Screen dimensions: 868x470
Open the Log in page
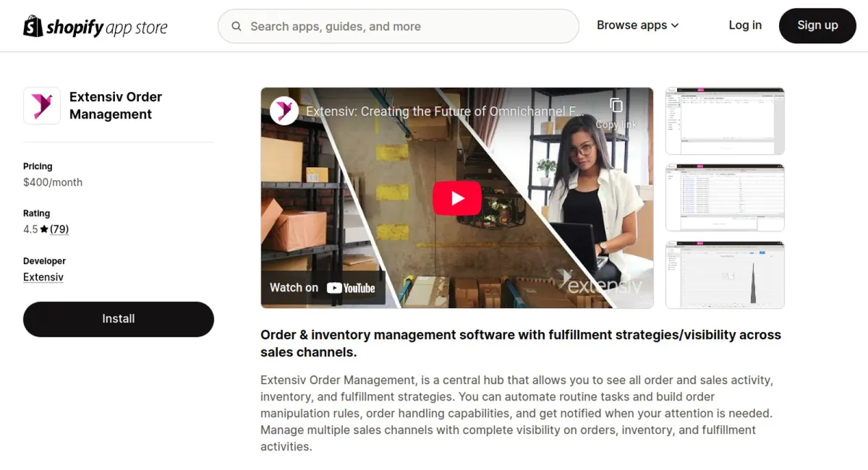coord(745,25)
